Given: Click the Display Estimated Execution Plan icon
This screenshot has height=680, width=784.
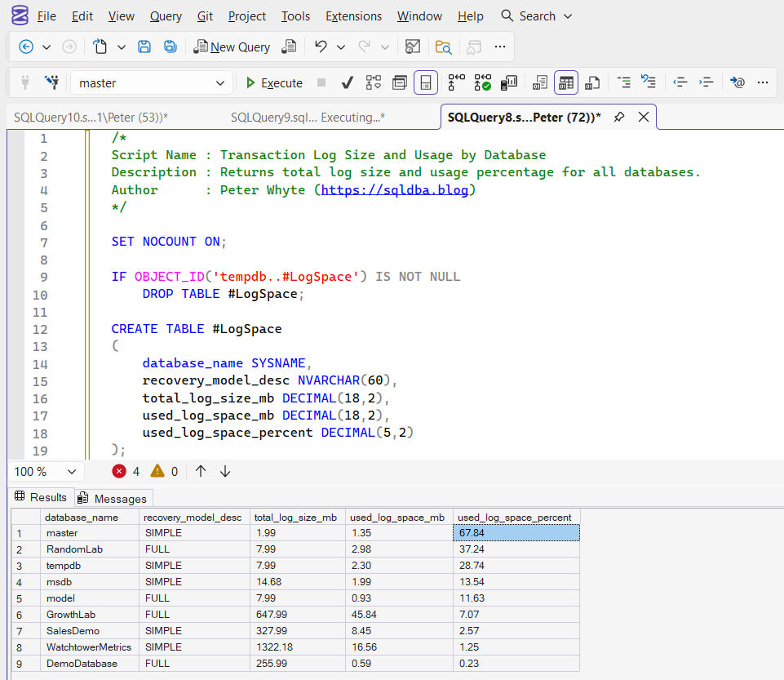Looking at the screenshot, I should pos(373,82).
